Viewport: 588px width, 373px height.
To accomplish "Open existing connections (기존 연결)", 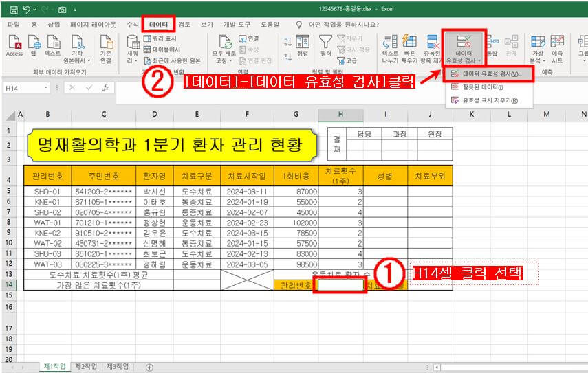I will pos(106,49).
